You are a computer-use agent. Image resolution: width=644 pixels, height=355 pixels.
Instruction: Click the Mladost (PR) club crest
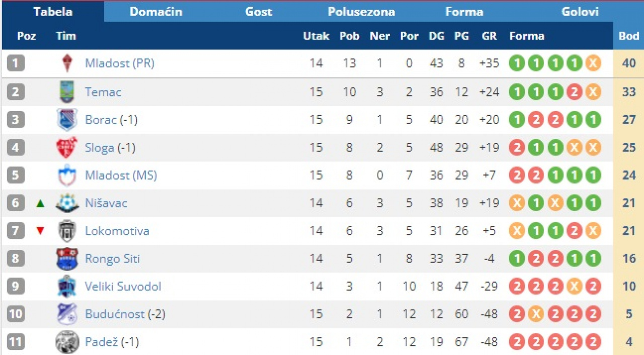[x=67, y=63]
